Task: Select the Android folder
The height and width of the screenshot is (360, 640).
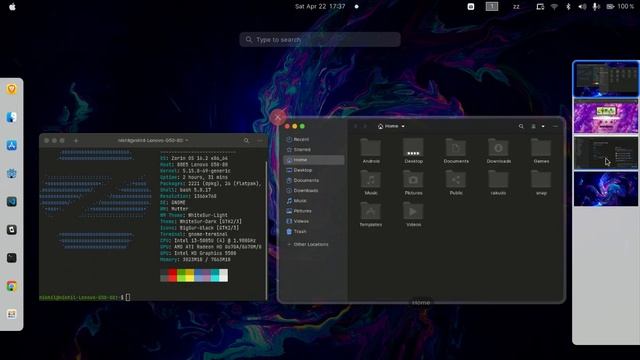Action: click(x=371, y=151)
